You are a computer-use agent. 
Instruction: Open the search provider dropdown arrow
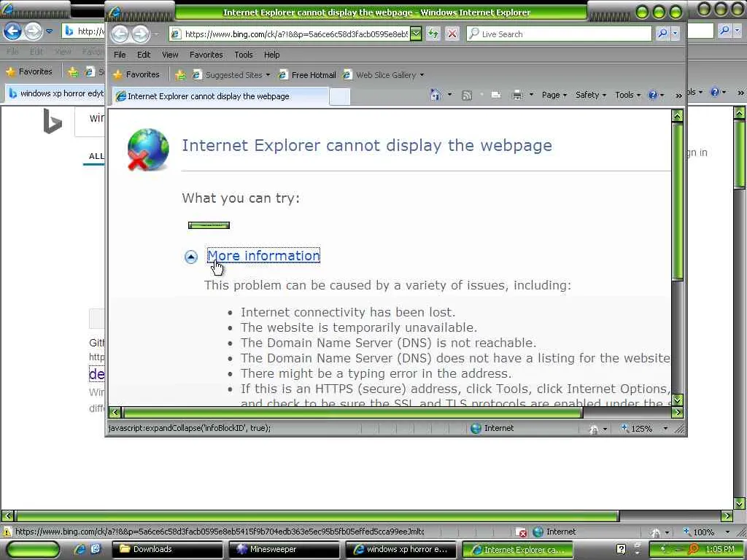pyautogui.click(x=675, y=34)
